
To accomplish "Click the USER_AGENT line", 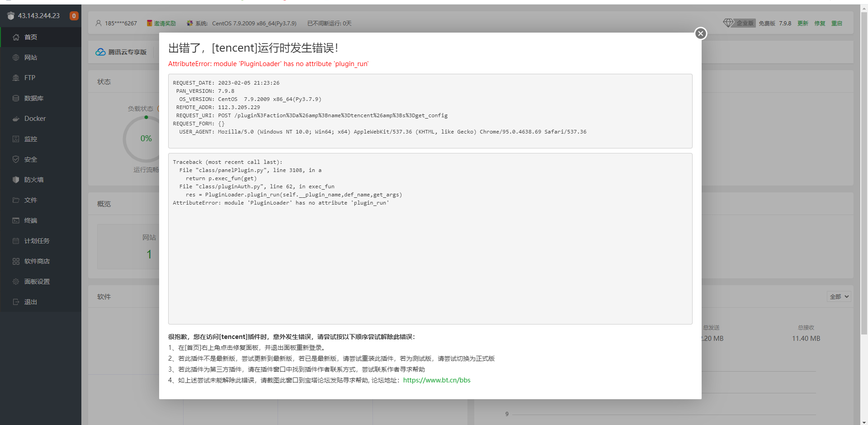I will (x=382, y=132).
